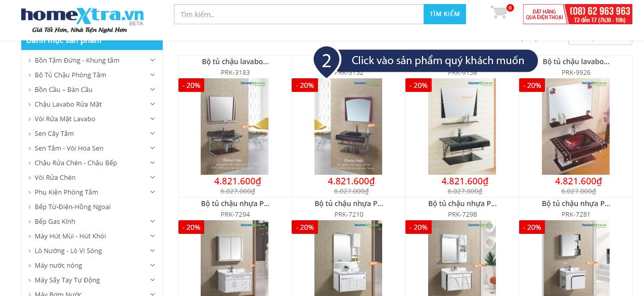Open the Bếp Từ-Điện-Hồng Ngoại category
Image resolution: width=644 pixels, height=296 pixels.
73,207
